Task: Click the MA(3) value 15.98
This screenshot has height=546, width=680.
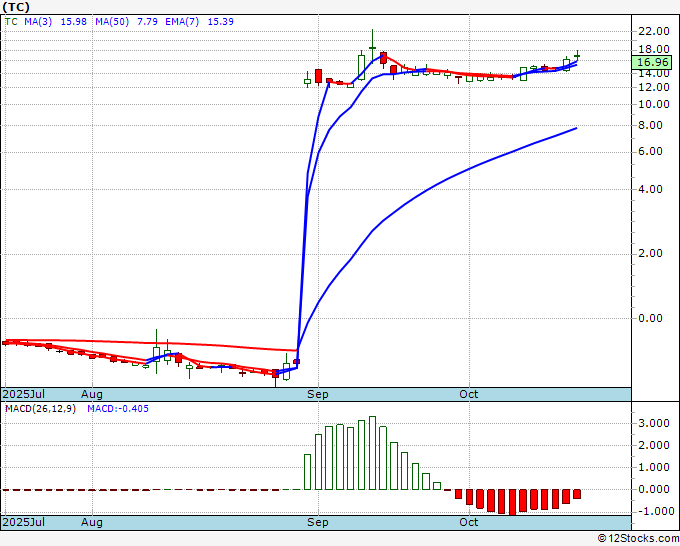Action: point(73,22)
